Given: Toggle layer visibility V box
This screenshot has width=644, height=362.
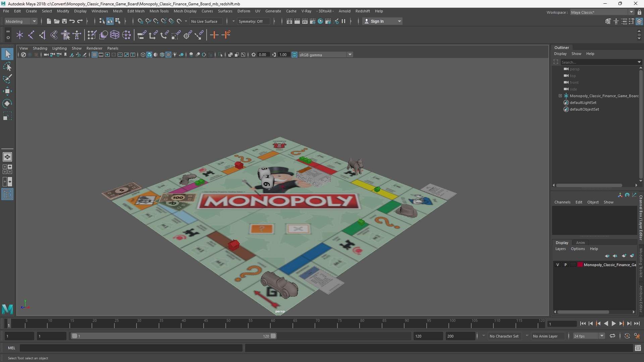Looking at the screenshot, I should [558, 265].
